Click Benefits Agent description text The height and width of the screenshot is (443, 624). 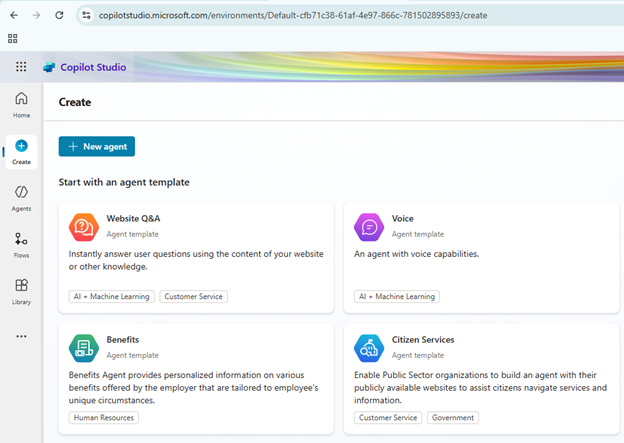193,388
